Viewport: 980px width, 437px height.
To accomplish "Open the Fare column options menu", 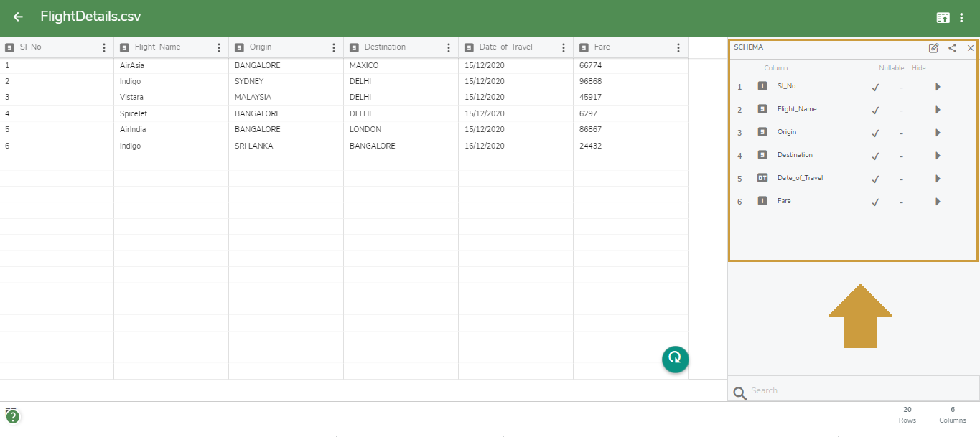I will point(678,47).
